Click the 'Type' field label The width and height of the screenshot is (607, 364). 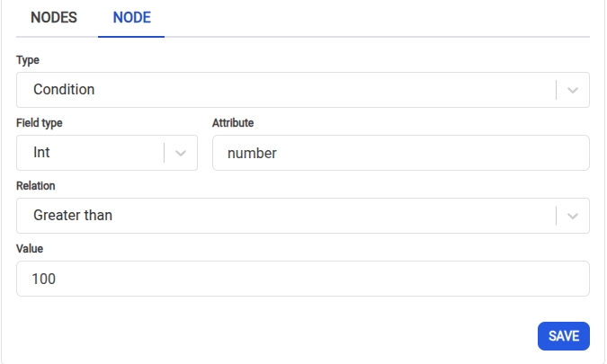(x=28, y=60)
